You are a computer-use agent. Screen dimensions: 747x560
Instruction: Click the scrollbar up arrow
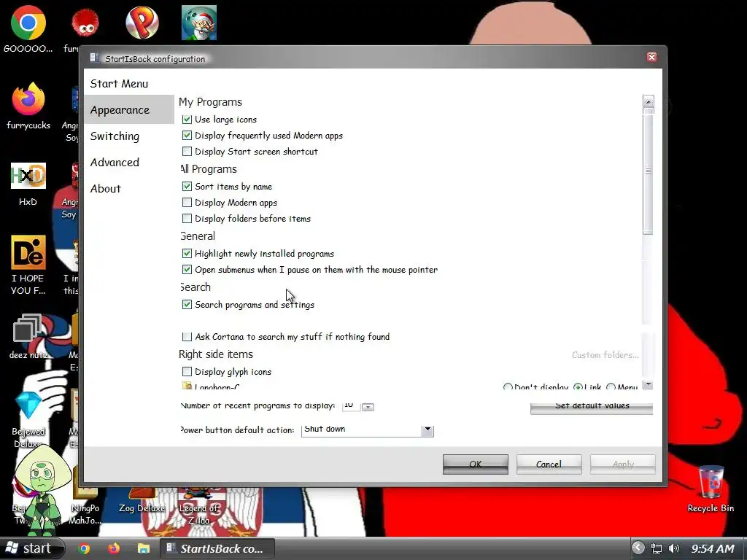pos(648,101)
